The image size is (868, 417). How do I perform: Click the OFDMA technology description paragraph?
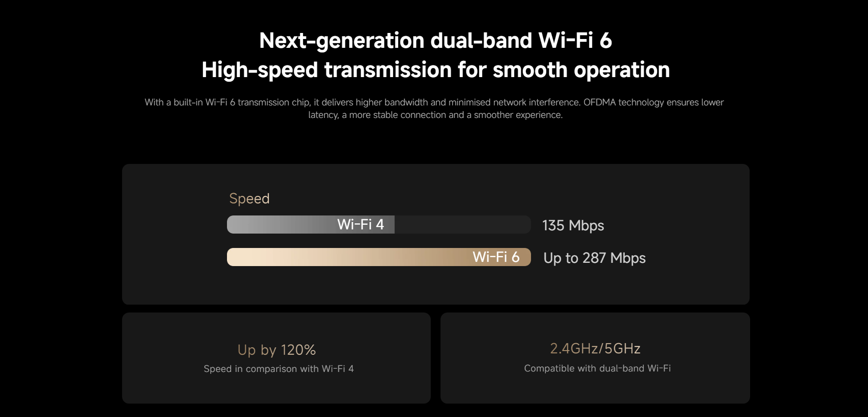point(434,109)
